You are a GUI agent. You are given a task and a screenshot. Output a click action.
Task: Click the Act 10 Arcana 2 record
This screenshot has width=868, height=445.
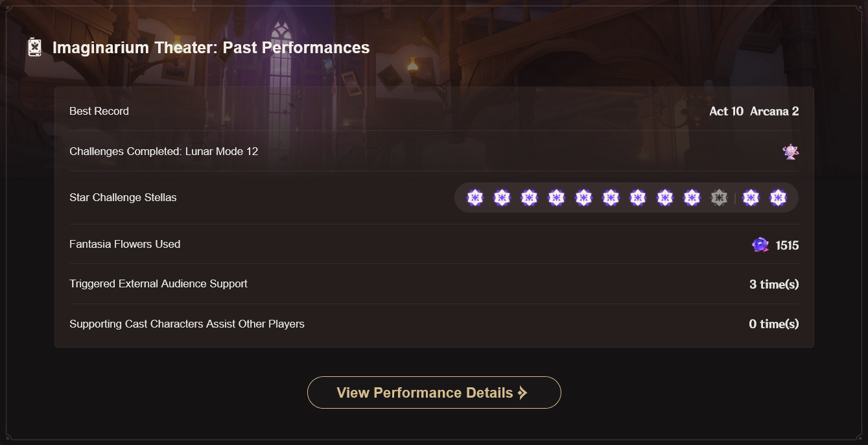754,111
